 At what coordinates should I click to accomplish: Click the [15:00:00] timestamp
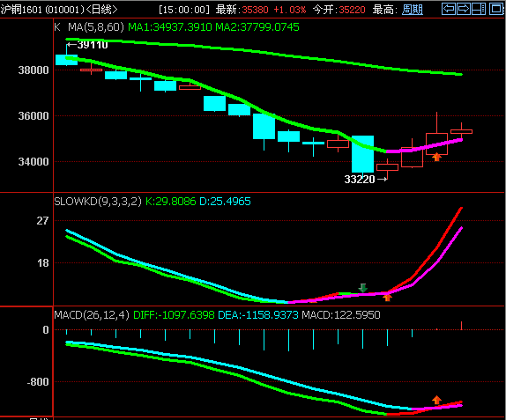(184, 10)
